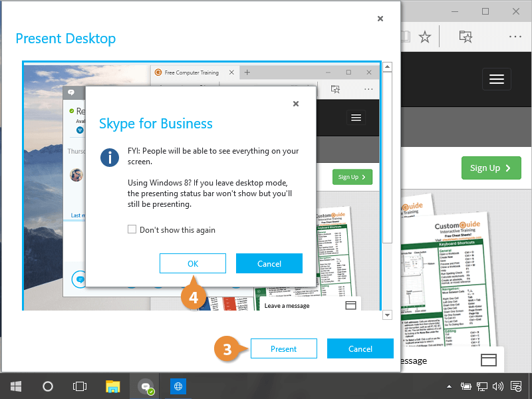
Task: Open Task View from the taskbar
Action: click(80, 386)
